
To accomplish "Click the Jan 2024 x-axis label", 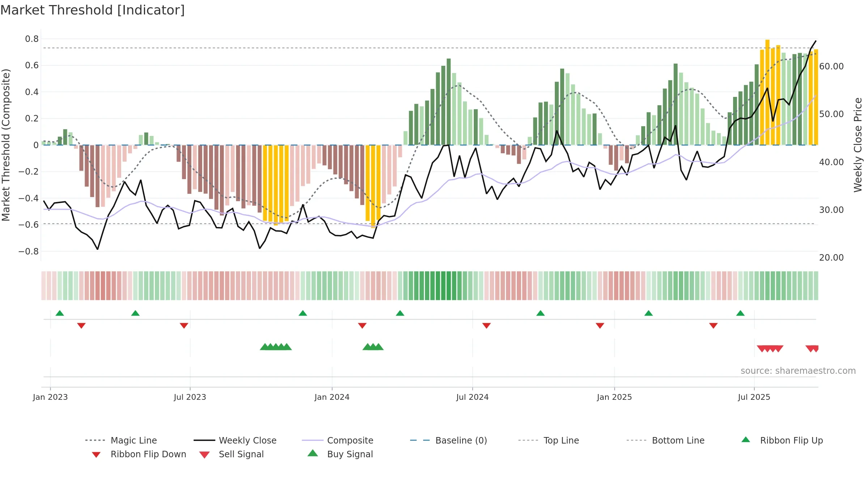I will 332,397.
